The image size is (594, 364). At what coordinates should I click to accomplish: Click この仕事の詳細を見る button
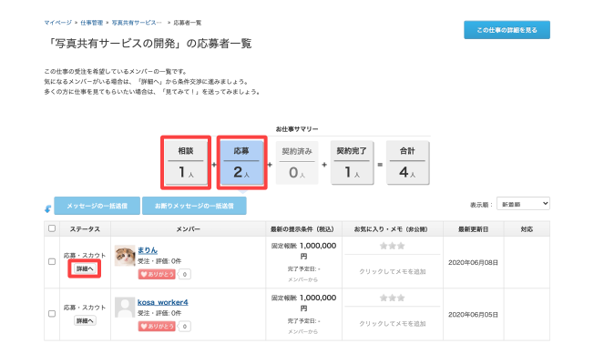[507, 30]
